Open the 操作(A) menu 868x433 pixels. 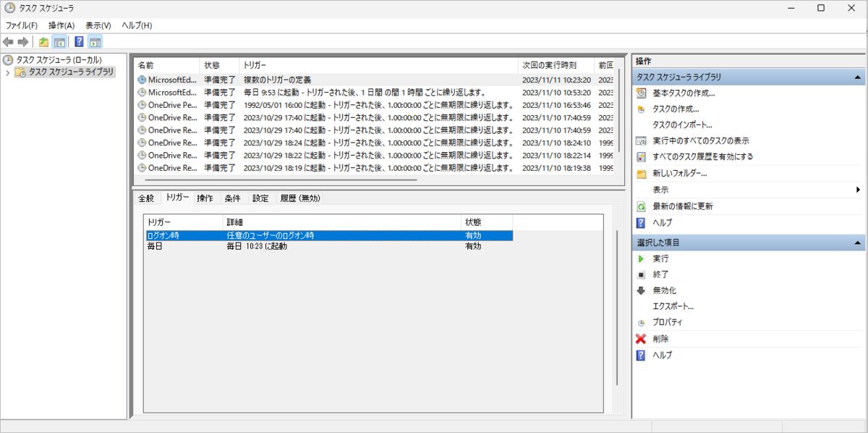coord(61,25)
